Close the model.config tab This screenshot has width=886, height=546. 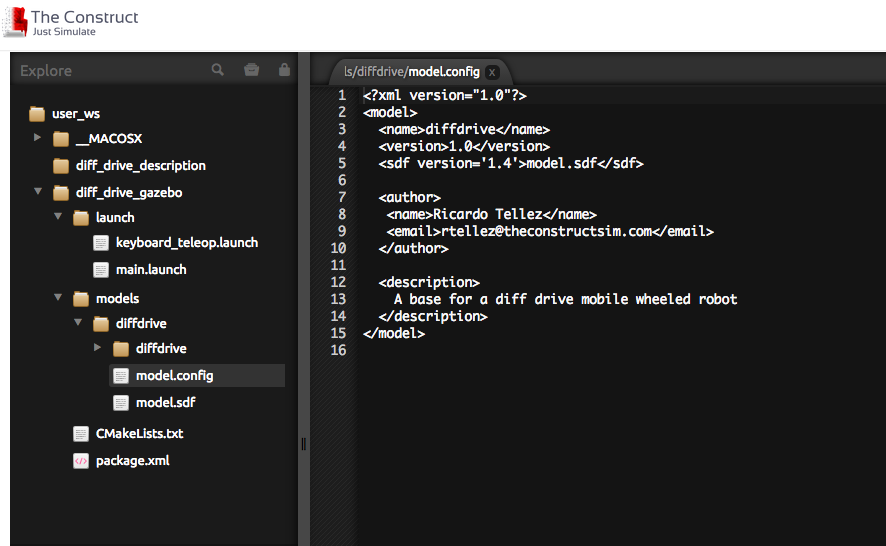[x=492, y=72]
